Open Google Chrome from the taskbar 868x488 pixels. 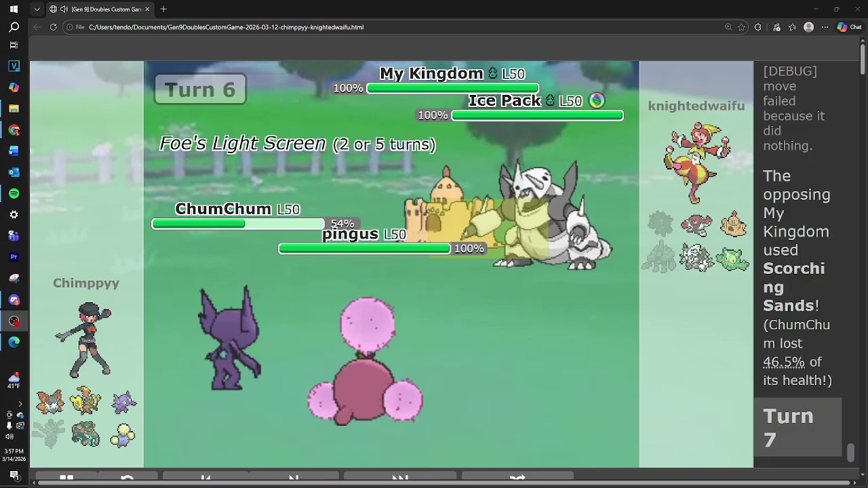point(14,129)
